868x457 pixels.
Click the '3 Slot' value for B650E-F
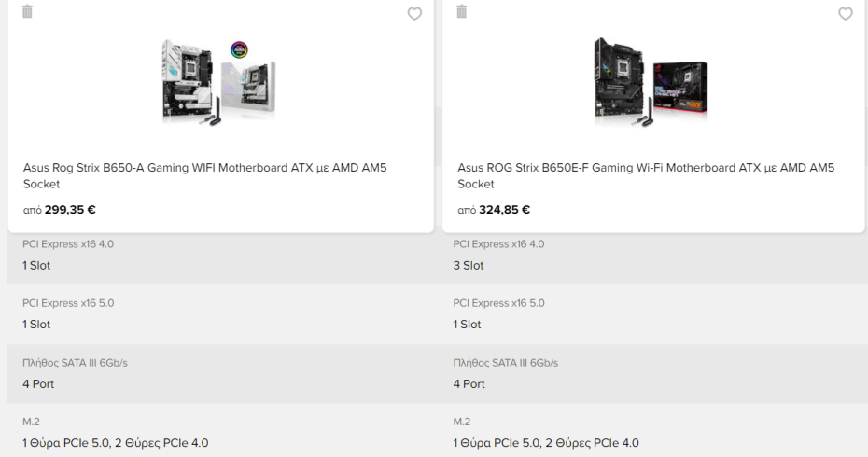469,266
